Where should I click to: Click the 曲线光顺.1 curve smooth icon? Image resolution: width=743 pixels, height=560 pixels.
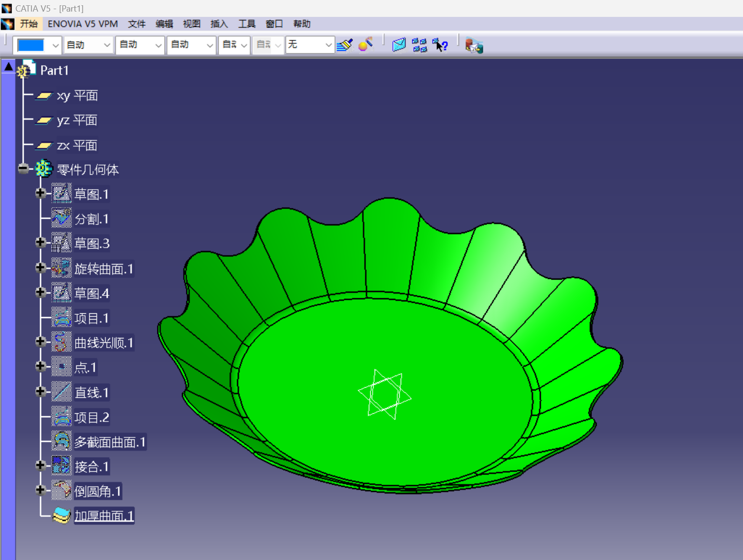[x=61, y=342]
